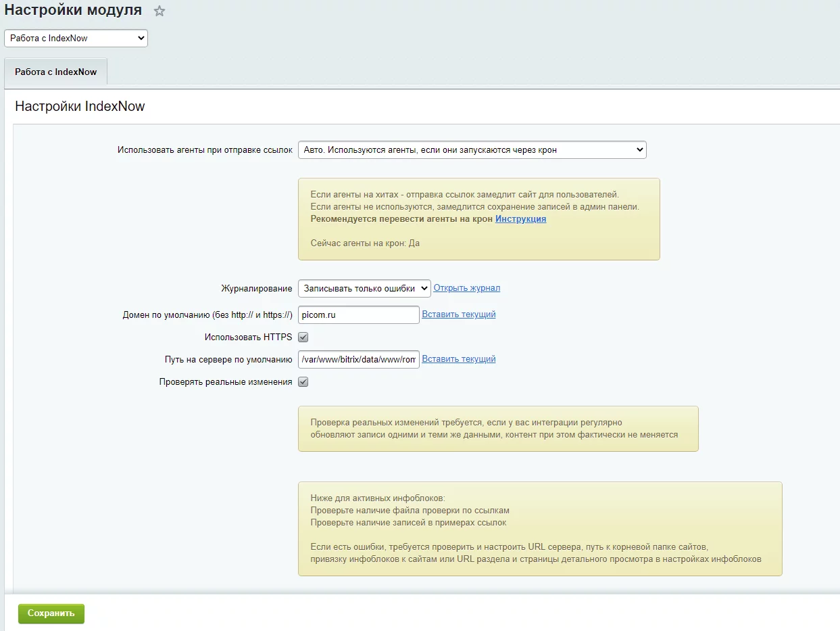840x631 pixels.
Task: Disable the "Проверять реальные изменения" checkbox
Action: [x=303, y=381]
